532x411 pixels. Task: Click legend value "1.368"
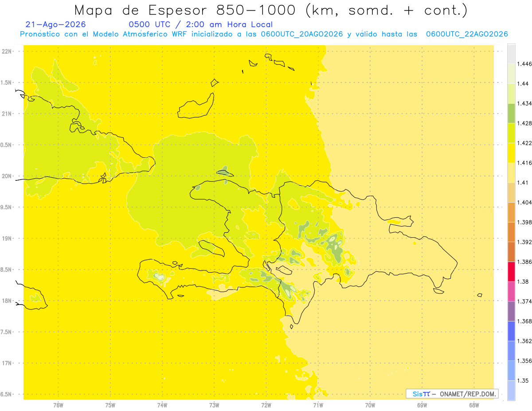525,321
